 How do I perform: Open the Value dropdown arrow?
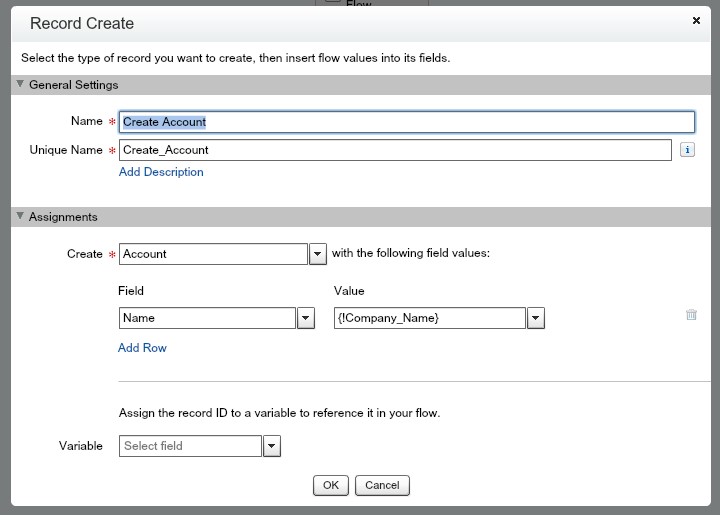click(x=536, y=318)
